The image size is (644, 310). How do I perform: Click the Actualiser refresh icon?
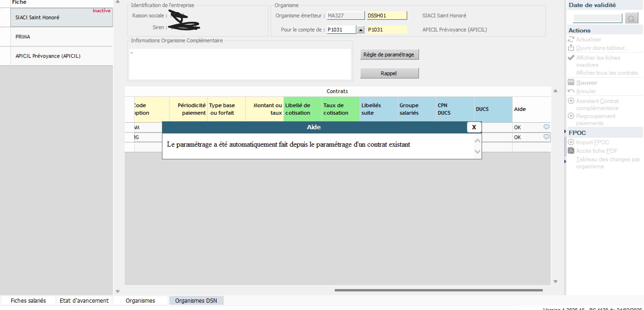pyautogui.click(x=571, y=39)
